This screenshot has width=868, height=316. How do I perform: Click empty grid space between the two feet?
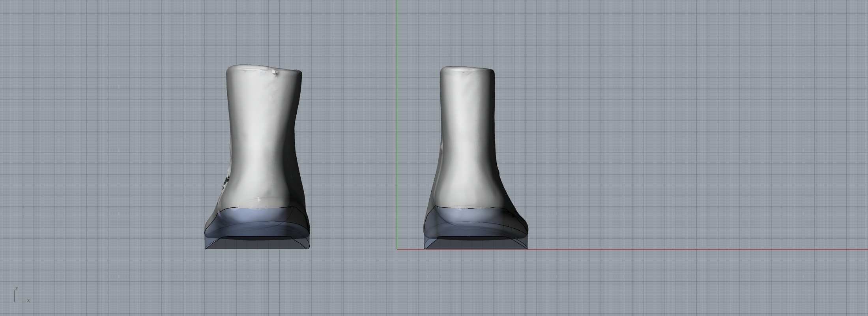click(355, 158)
